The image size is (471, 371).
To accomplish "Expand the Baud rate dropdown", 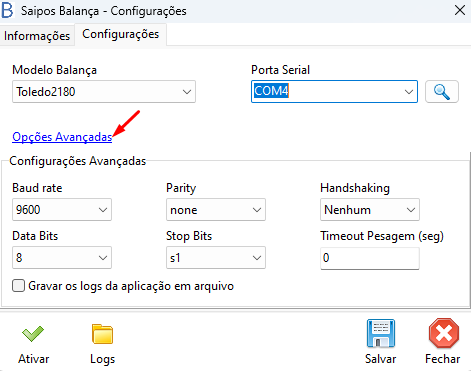I will 62,210.
